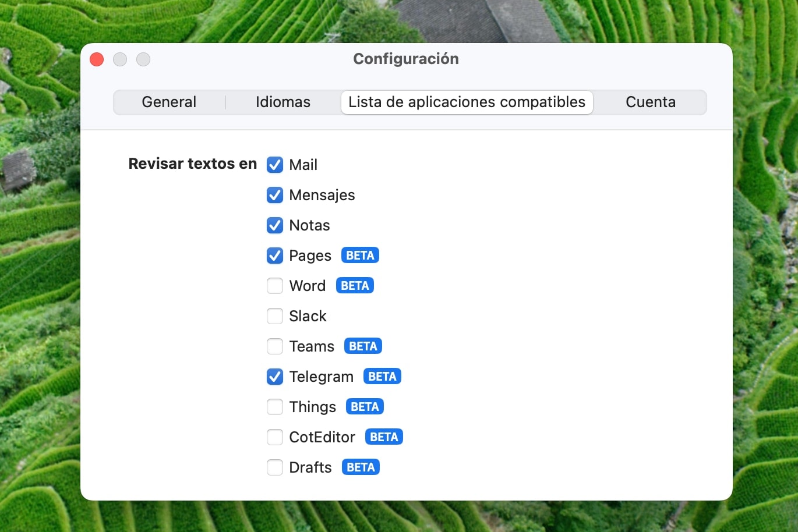Click the Revisar textos en label
This screenshot has width=798, height=532.
coord(192,164)
